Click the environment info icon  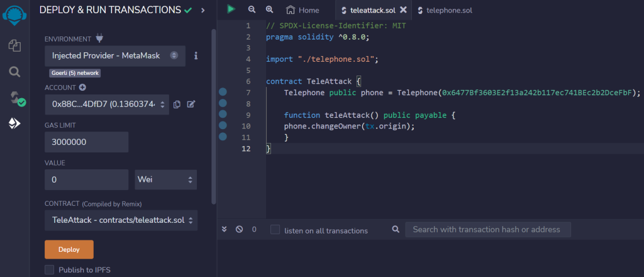pos(196,55)
